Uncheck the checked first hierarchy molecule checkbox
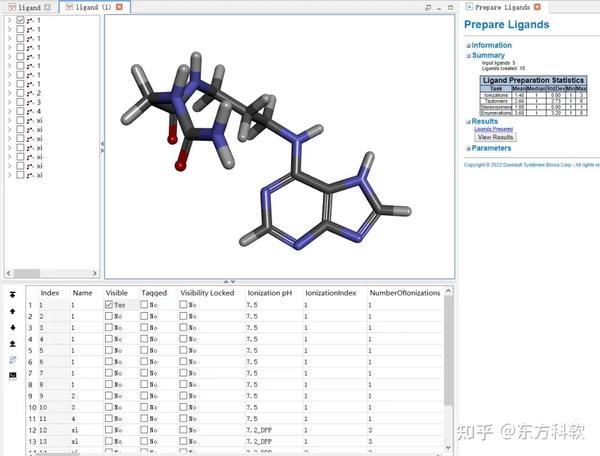Viewport: 600px width, 456px height. [20, 20]
